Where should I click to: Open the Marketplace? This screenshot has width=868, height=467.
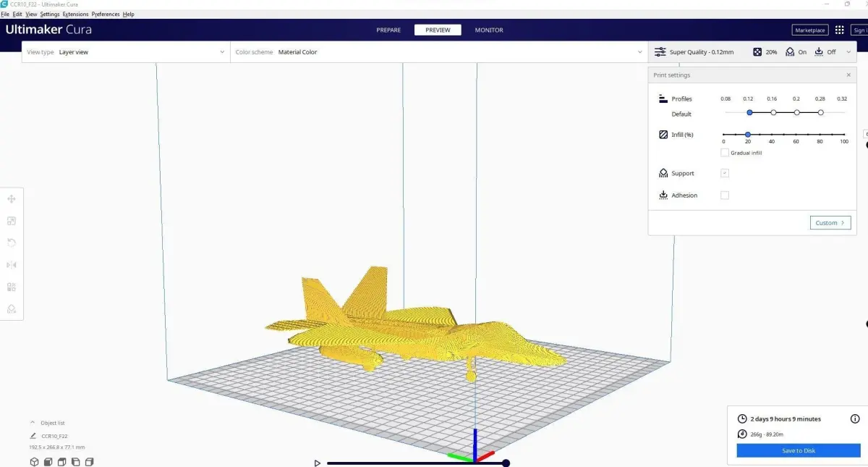pyautogui.click(x=810, y=30)
